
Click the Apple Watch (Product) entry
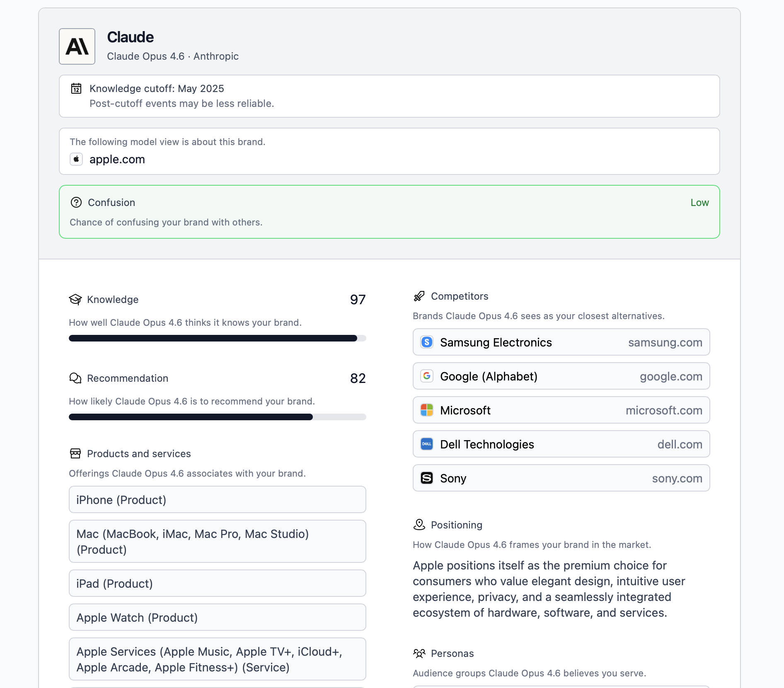click(x=217, y=617)
